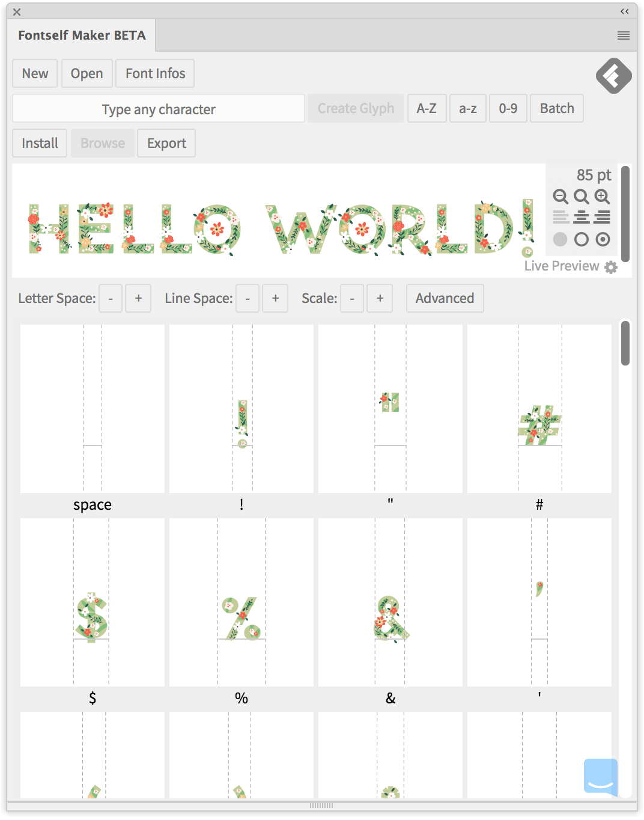Open the panel flyout menu

[623, 35]
